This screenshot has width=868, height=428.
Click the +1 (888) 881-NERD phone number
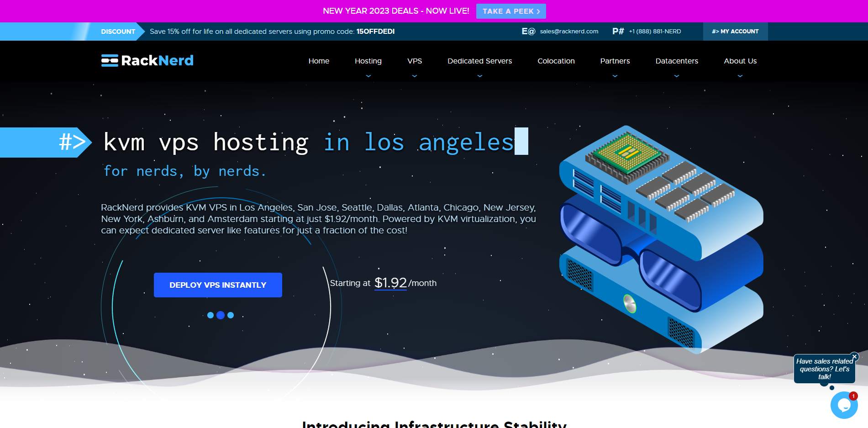click(655, 31)
